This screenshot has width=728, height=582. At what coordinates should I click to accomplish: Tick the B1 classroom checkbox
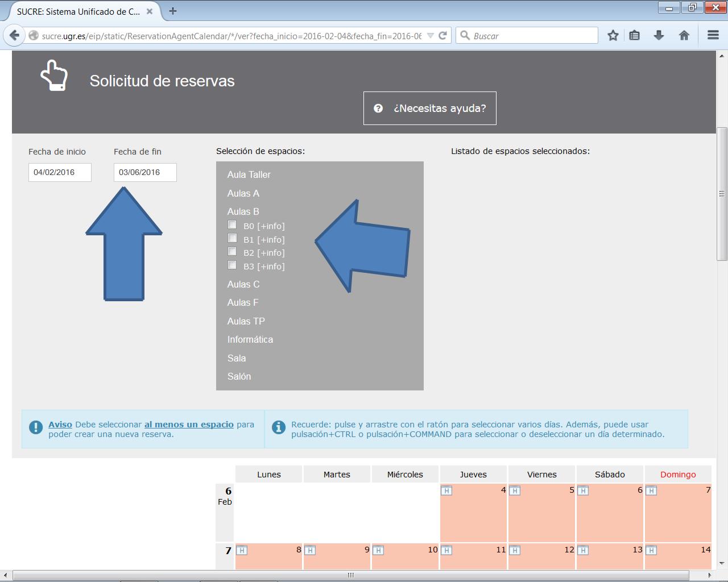click(232, 238)
